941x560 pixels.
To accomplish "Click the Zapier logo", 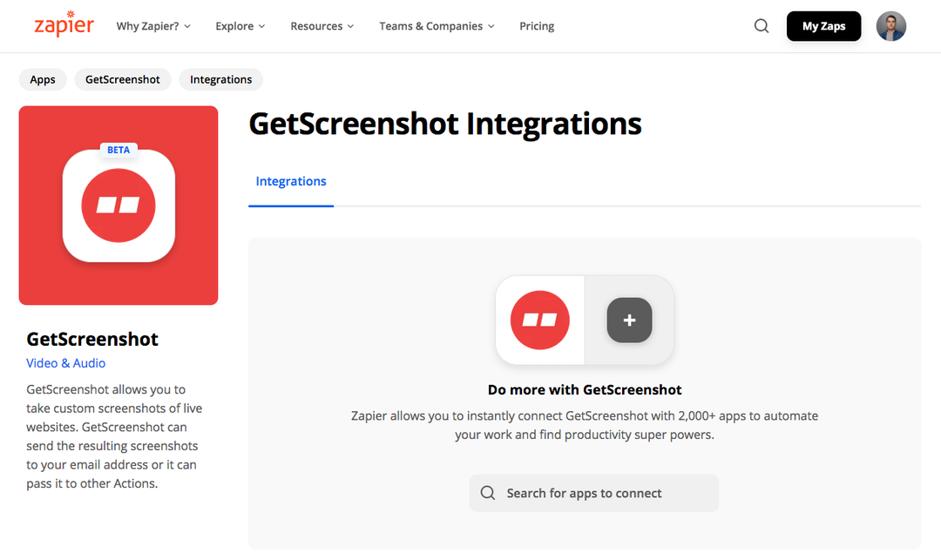I will (64, 25).
